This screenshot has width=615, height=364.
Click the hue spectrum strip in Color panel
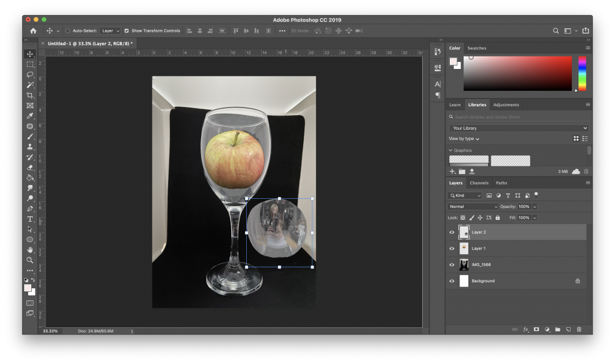[x=581, y=73]
